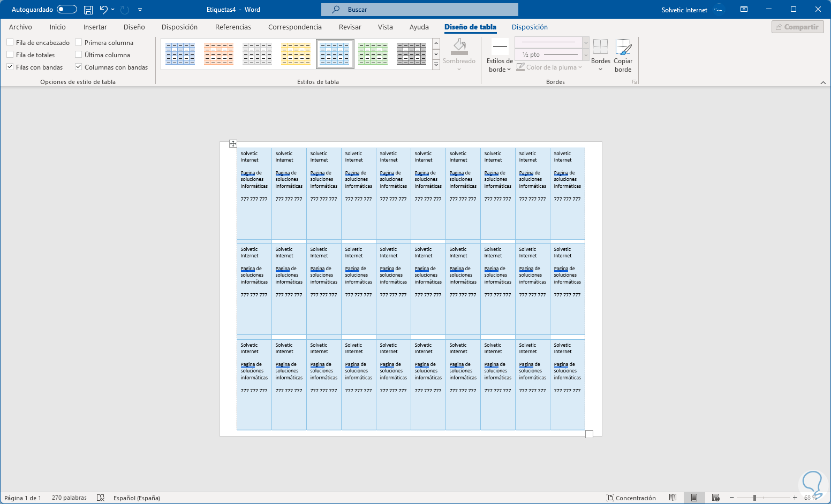This screenshot has width=831, height=504.
Task: Open the Diseño tab beside Insertar
Action: 134,27
